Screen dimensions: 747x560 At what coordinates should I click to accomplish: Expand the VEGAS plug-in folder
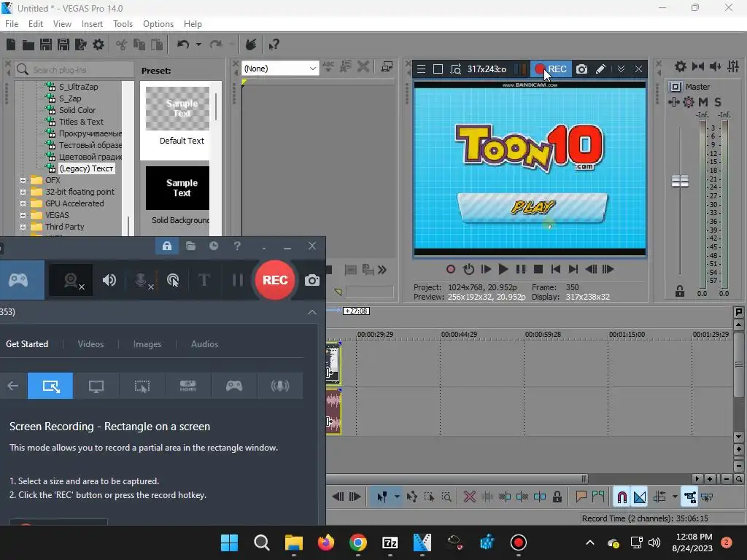(23, 215)
